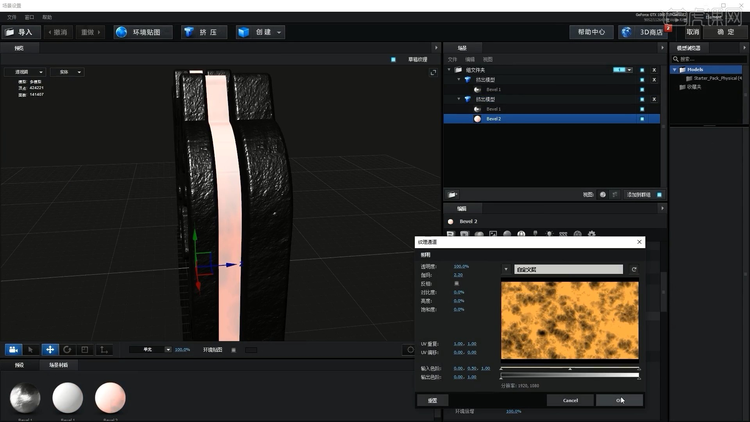Open the 文件 menu in title area

click(12, 17)
